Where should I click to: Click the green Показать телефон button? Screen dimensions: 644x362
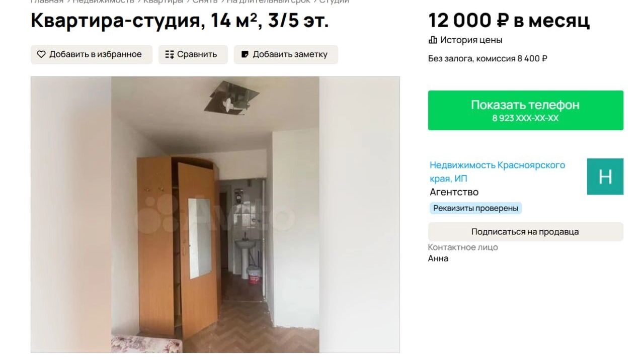[526, 111]
